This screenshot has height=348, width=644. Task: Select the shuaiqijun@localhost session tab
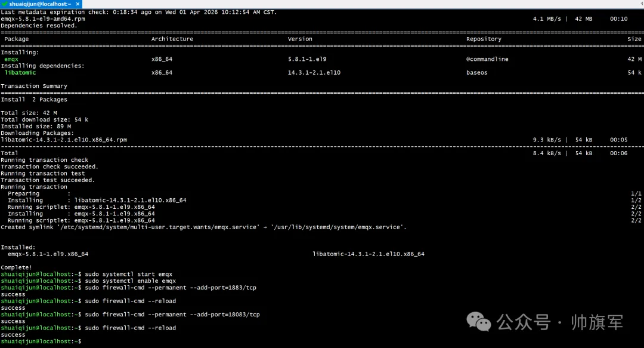click(x=41, y=4)
